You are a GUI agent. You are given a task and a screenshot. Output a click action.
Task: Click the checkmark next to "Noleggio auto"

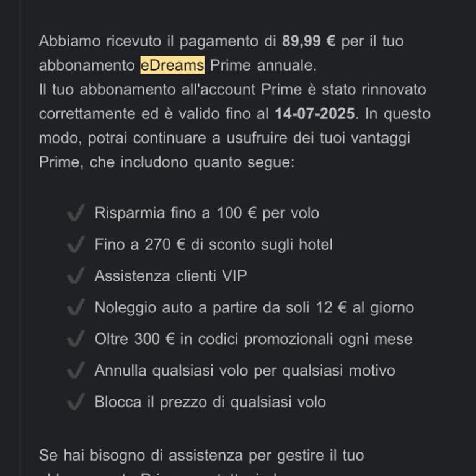point(75,308)
